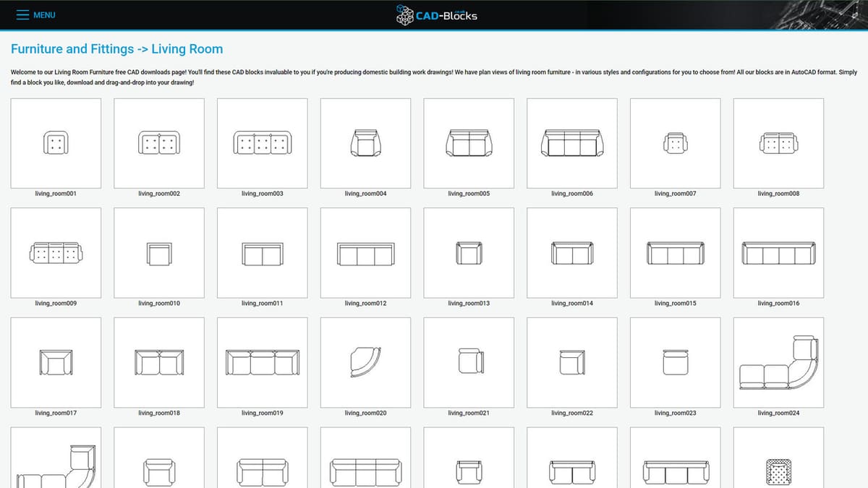The width and height of the screenshot is (868, 488).
Task: Click the living_room017 caption text
Action: tap(56, 413)
